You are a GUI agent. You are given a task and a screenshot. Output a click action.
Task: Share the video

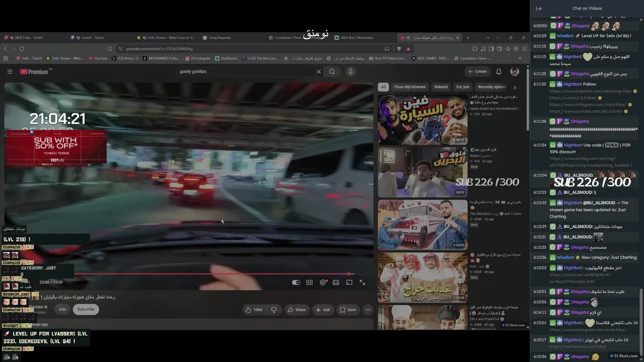click(297, 310)
